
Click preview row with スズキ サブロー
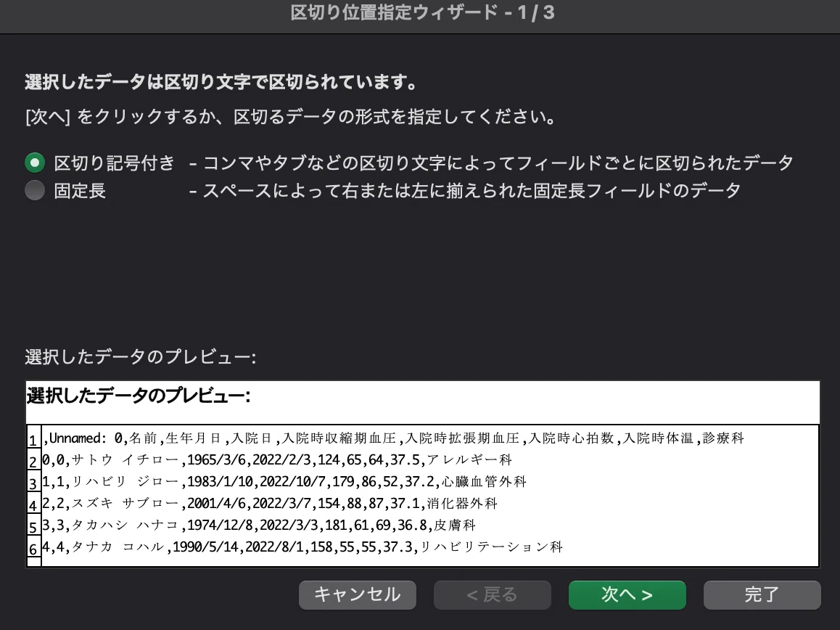[x=270, y=504]
